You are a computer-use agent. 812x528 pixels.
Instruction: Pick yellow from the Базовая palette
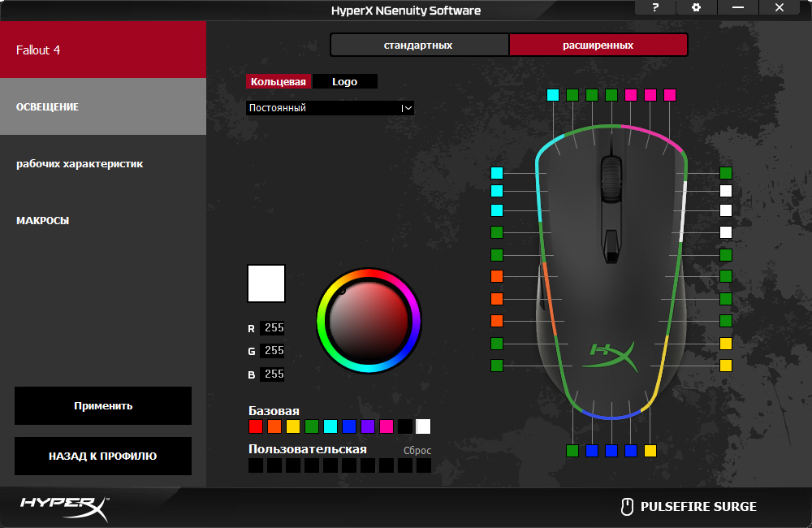pyautogui.click(x=293, y=426)
